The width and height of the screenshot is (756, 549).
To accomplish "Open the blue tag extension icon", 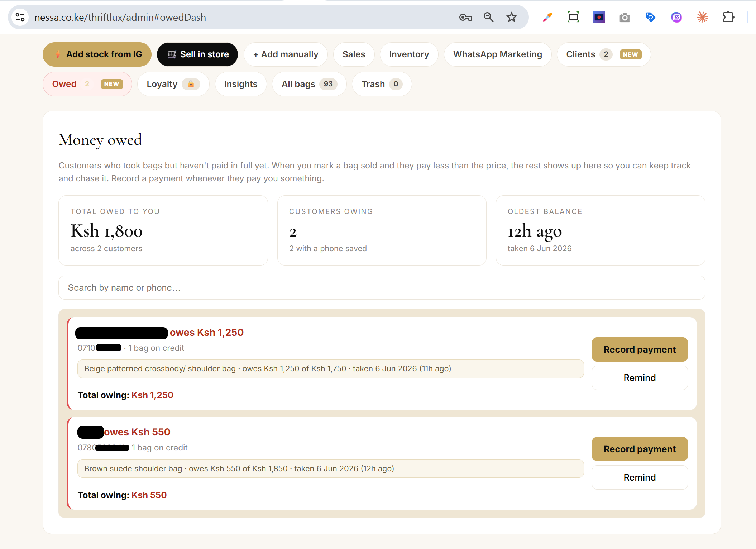I will (x=650, y=17).
